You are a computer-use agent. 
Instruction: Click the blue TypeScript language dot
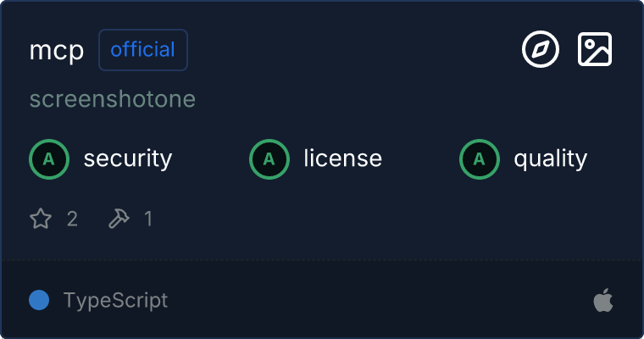pos(39,300)
